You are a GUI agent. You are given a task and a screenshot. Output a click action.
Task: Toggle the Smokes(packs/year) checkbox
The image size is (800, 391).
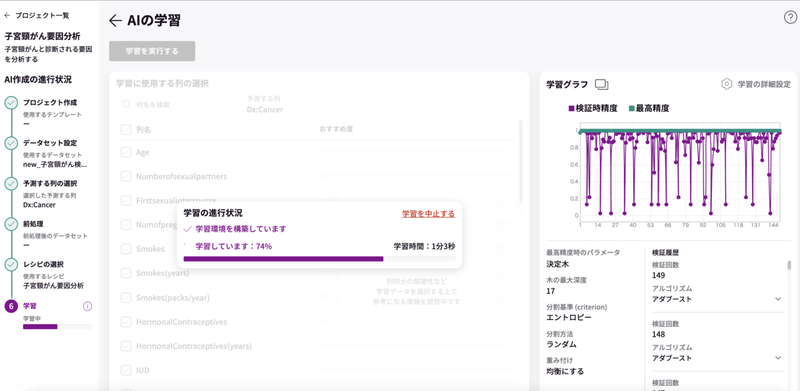click(126, 297)
